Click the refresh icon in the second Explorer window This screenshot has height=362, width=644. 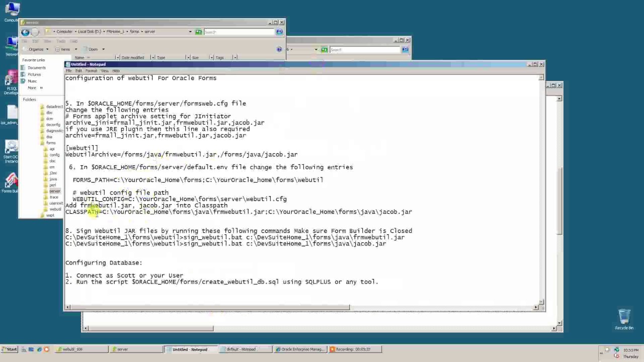coord(325,49)
